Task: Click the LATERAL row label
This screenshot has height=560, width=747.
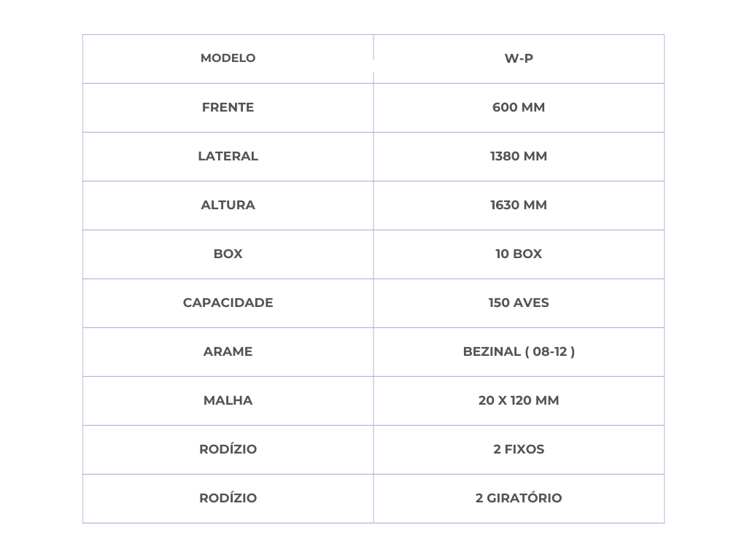Action: tap(228, 156)
